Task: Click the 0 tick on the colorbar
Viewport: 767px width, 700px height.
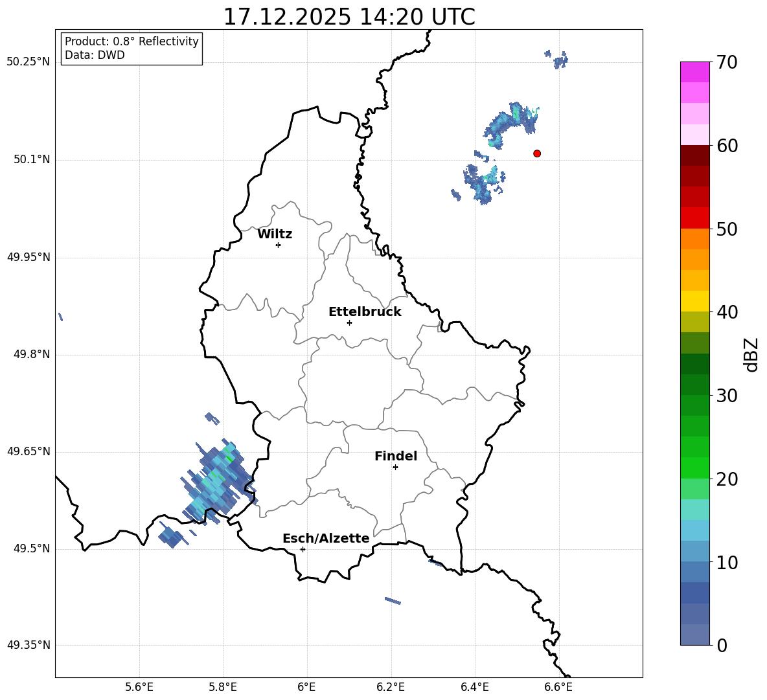Action: [x=722, y=645]
